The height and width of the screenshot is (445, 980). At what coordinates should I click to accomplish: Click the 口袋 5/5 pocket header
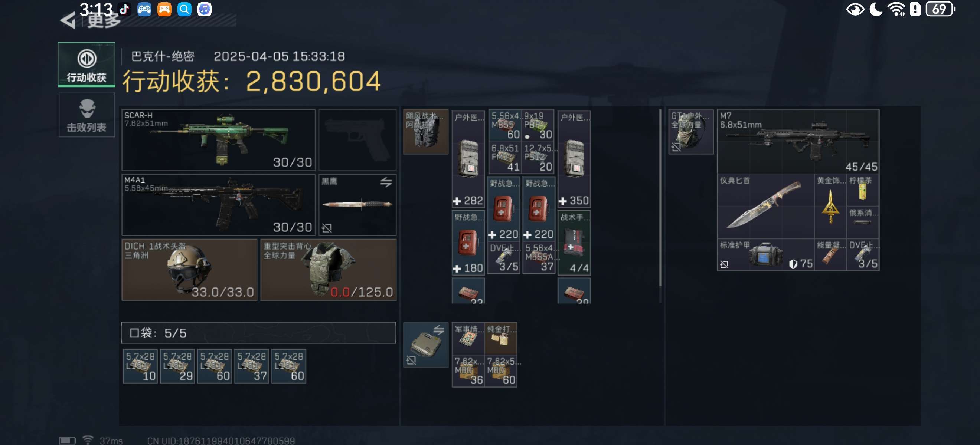[258, 333]
